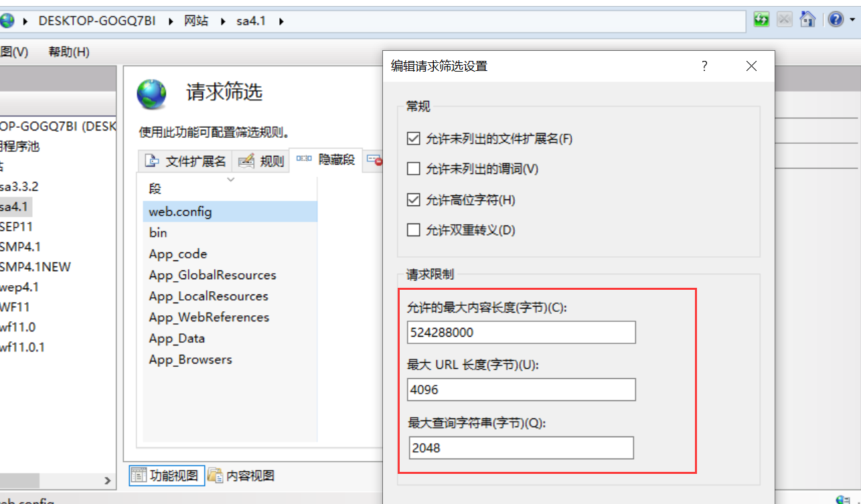Click right arrow of tree horizontal scrollbar
861x504 pixels.
[x=108, y=480]
